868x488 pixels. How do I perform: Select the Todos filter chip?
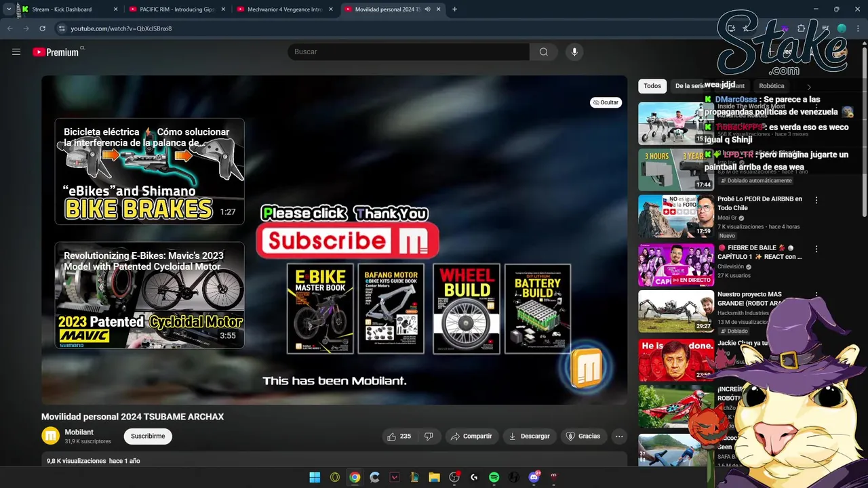point(652,86)
